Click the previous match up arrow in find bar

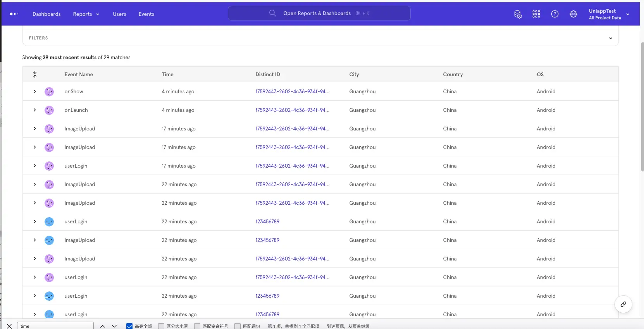tap(103, 326)
